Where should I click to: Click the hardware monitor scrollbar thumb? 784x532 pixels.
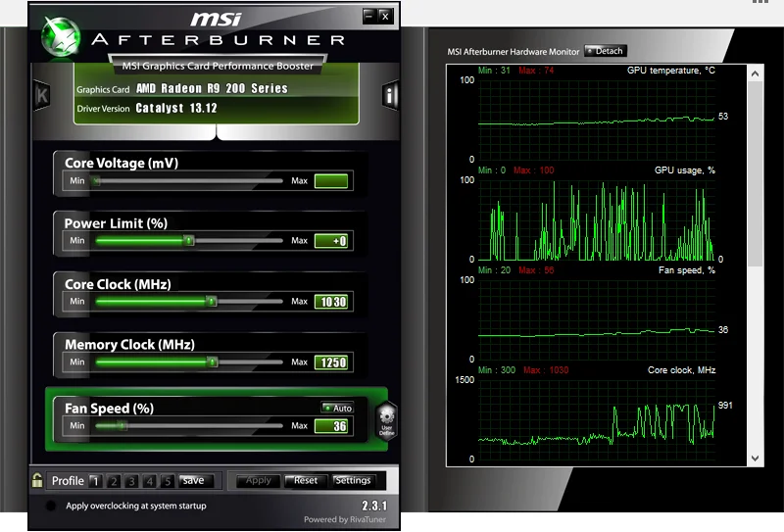pos(755,174)
